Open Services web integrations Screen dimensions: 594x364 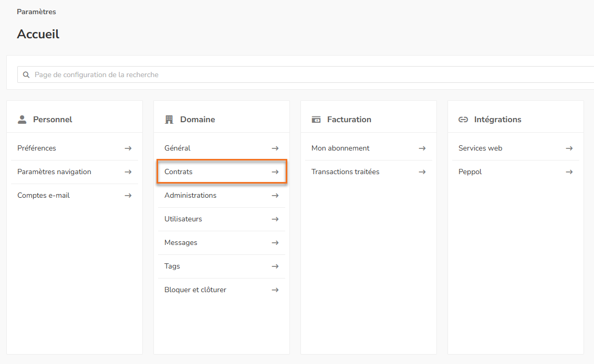[x=480, y=148]
